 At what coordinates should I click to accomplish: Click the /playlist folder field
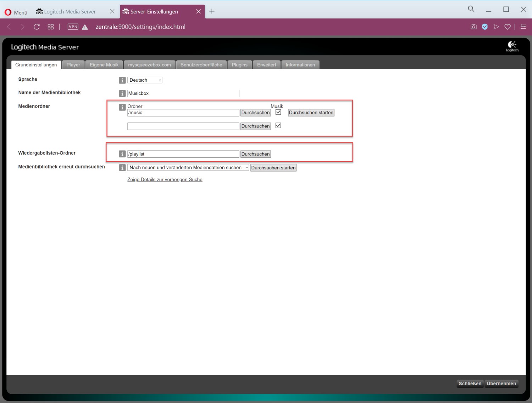point(183,154)
